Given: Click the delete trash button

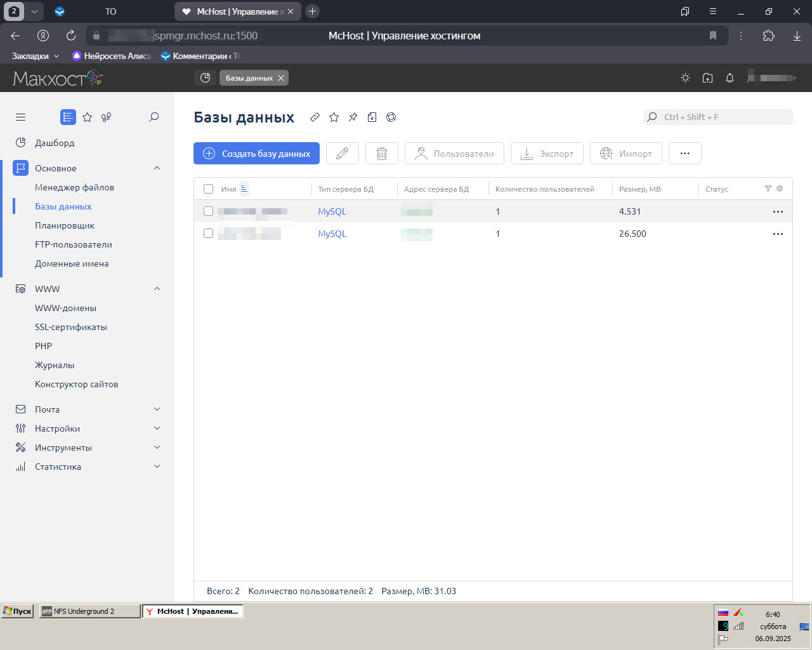Looking at the screenshot, I should point(382,154).
